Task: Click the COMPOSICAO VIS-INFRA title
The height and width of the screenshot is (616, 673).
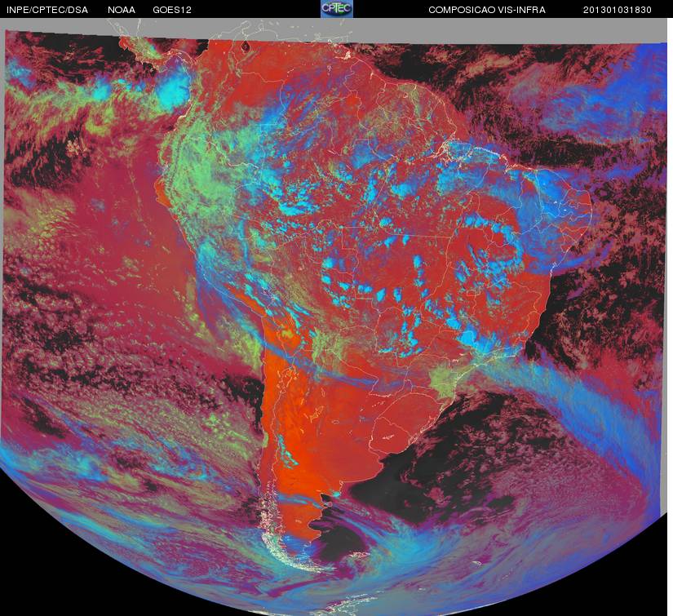Action: point(487,10)
